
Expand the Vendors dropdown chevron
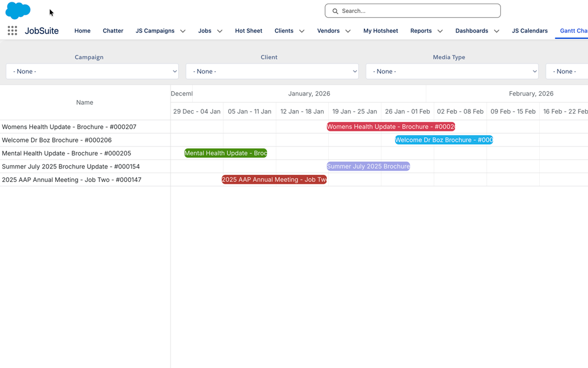(x=348, y=31)
